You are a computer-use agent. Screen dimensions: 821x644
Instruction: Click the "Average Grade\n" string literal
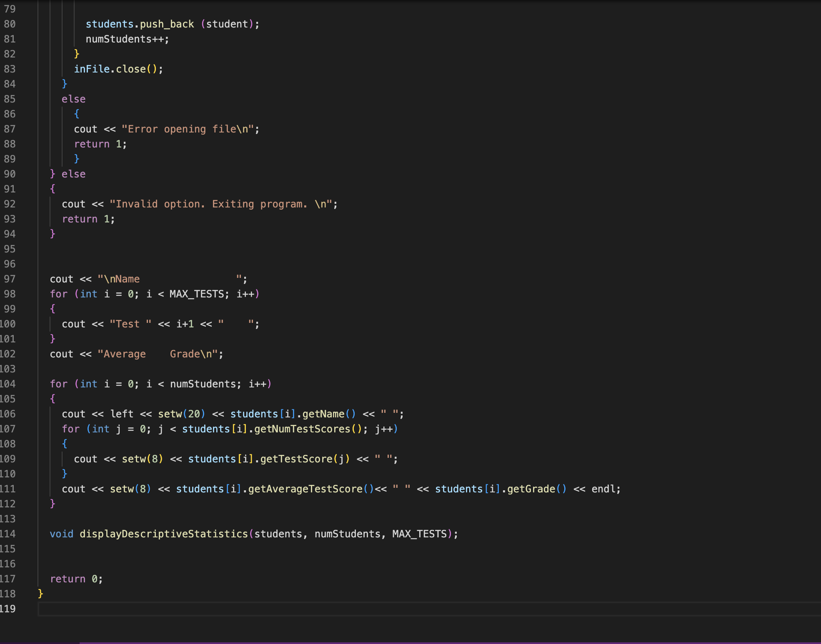click(158, 354)
